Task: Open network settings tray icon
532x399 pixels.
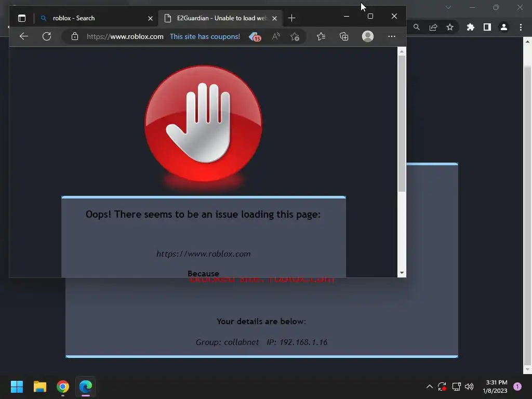Action: tap(456, 387)
